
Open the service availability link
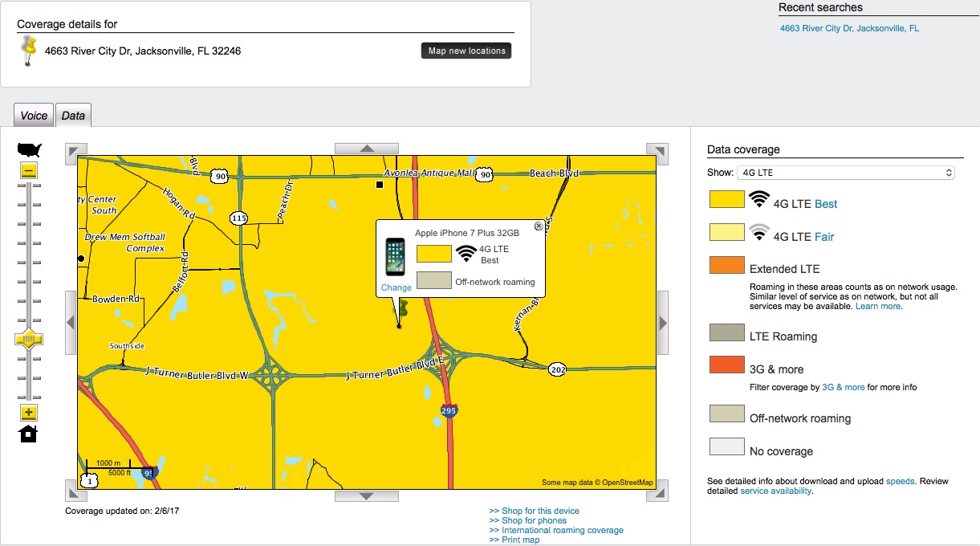tap(775, 491)
